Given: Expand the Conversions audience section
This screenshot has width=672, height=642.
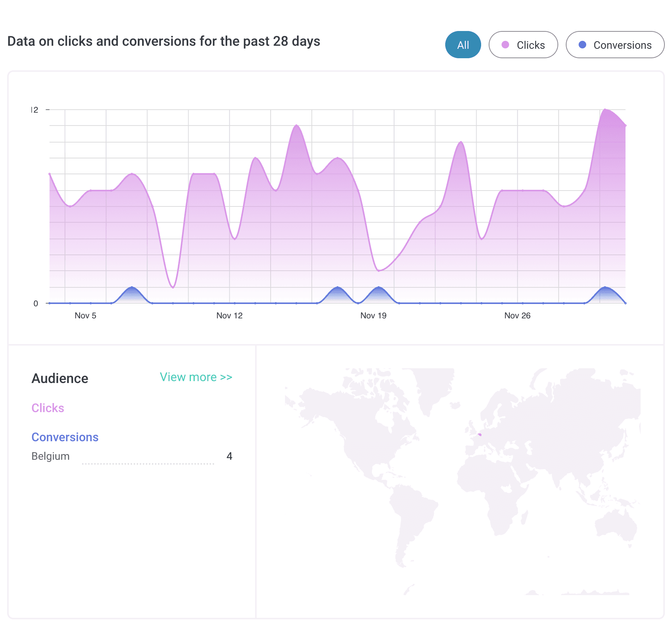Looking at the screenshot, I should [65, 437].
